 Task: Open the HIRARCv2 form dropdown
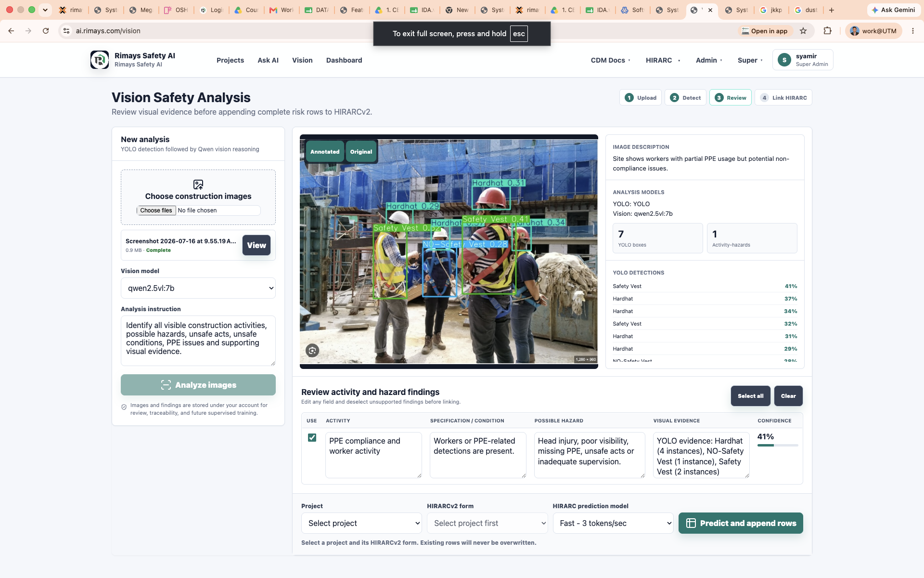point(487,523)
